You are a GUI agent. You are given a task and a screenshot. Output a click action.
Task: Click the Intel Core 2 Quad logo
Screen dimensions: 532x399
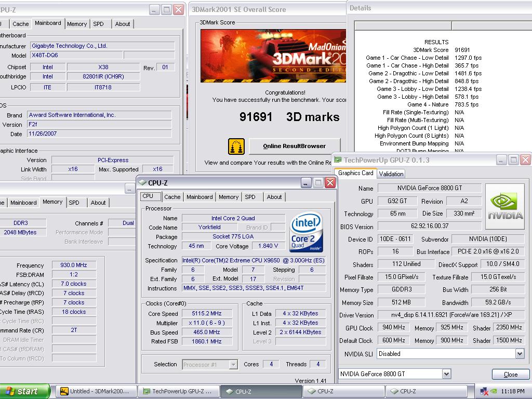[307, 232]
